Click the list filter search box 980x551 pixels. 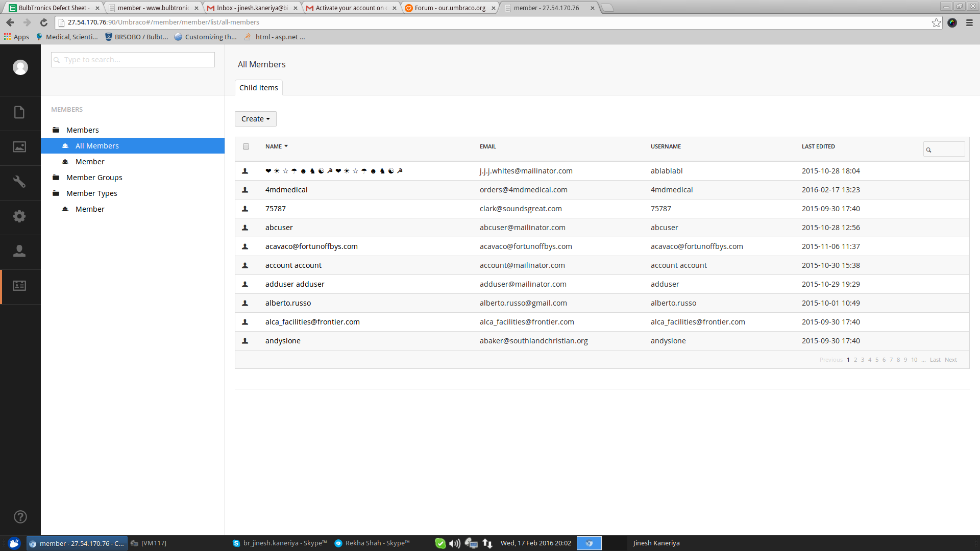[x=944, y=149]
